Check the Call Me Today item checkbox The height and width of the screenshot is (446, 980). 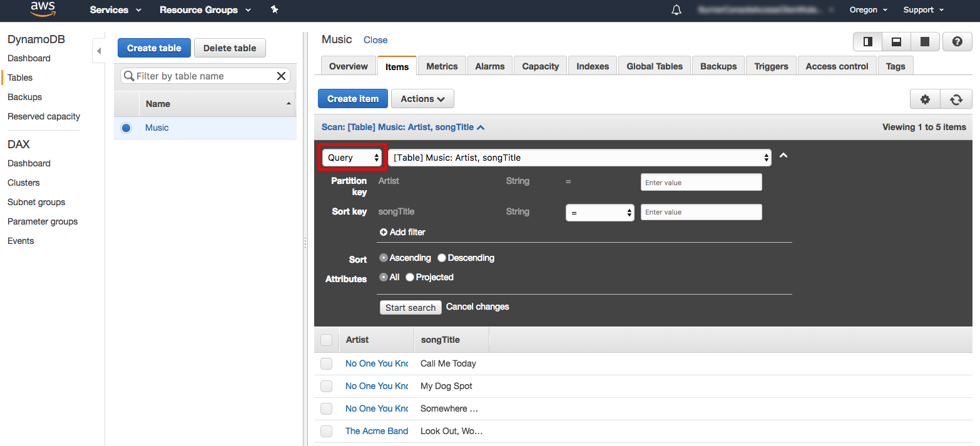pos(326,363)
